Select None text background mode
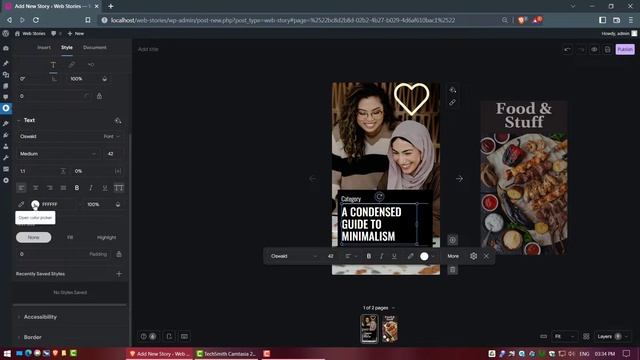640x360 pixels. (33, 237)
